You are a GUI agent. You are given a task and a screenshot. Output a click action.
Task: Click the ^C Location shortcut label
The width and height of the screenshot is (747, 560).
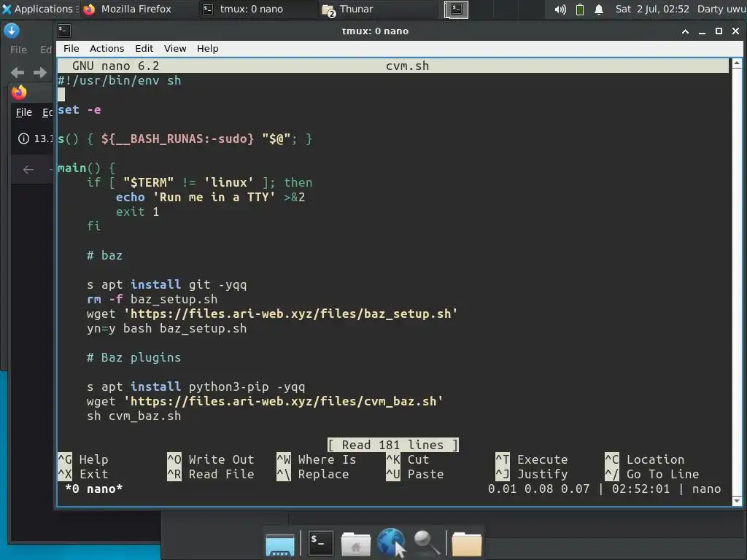point(645,459)
